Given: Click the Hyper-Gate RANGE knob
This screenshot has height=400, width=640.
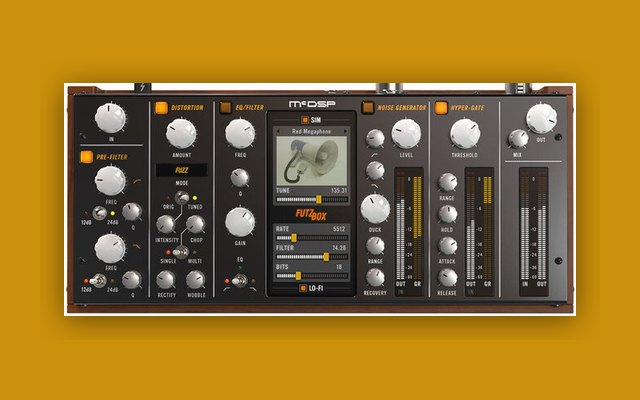Looking at the screenshot, I should (447, 182).
